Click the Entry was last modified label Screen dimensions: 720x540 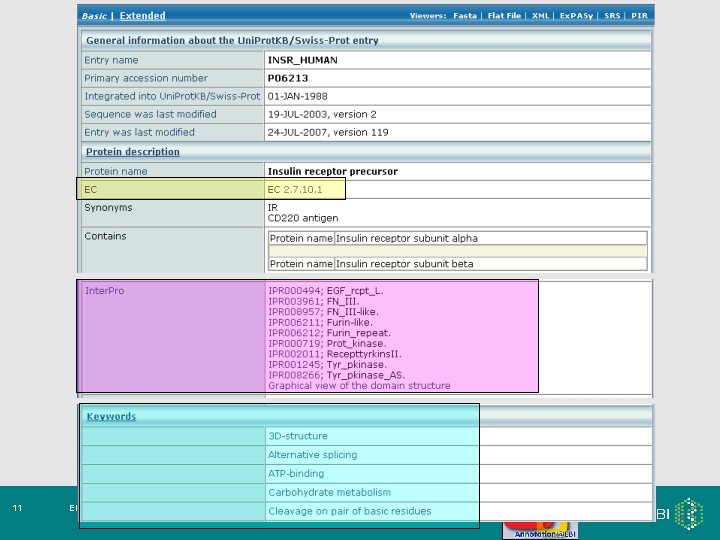pos(140,132)
